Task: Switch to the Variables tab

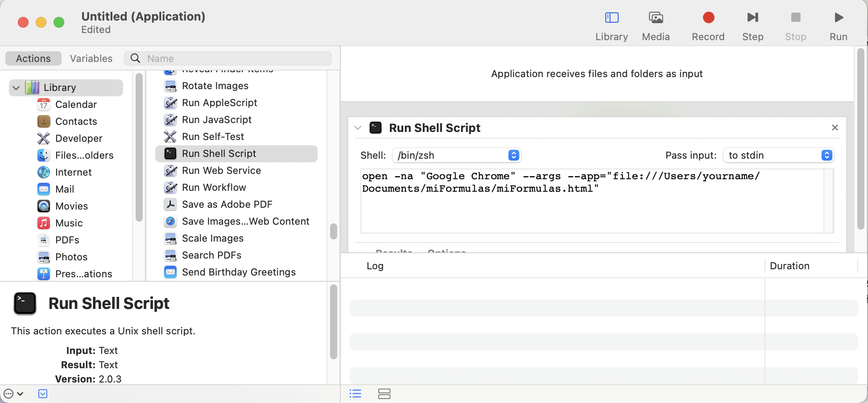Action: 91,58
